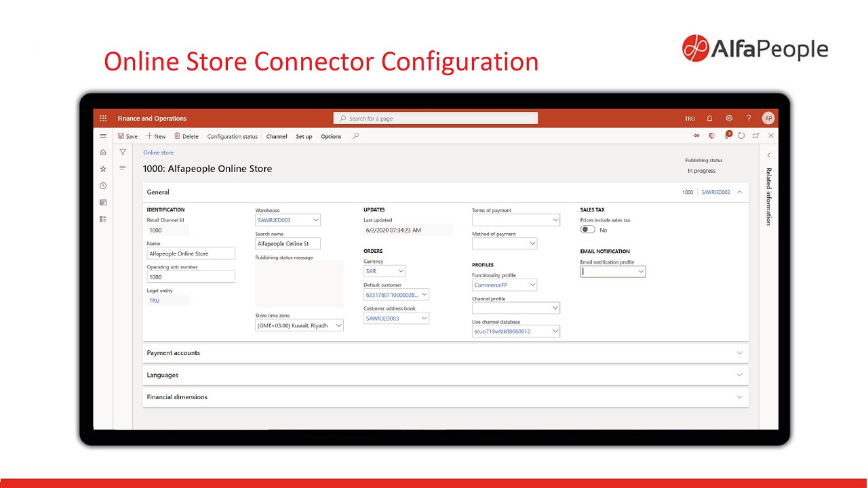This screenshot has width=868, height=488.
Task: Delete the current record
Action: click(x=186, y=136)
